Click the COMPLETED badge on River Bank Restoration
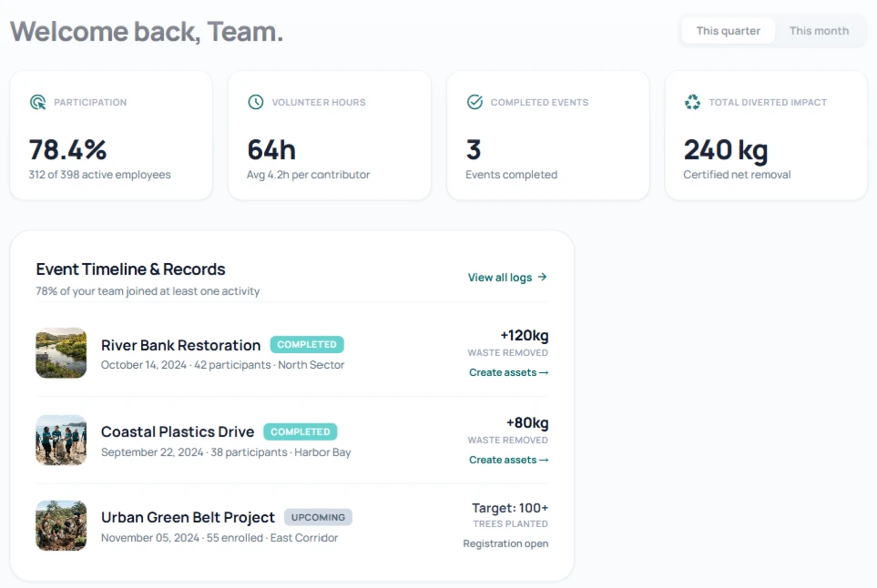The width and height of the screenshot is (877, 588). coord(307,344)
